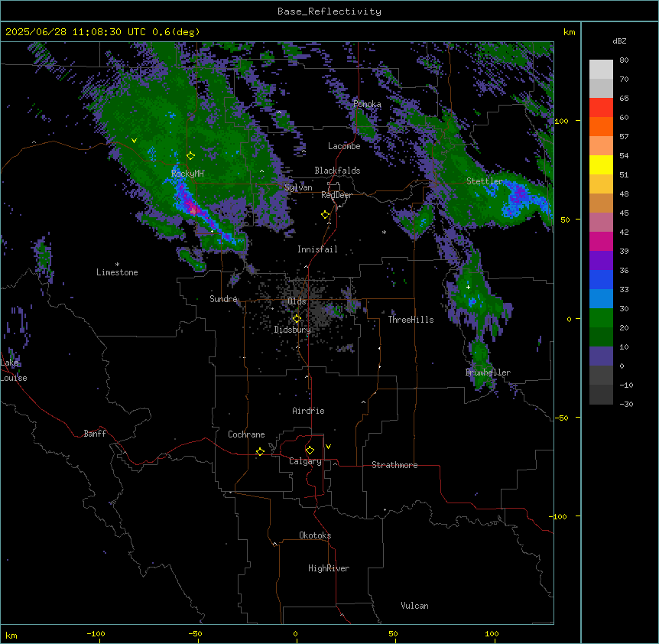Screen dimensions: 659x644
Task: Click the Lacombe label
Action: (x=344, y=146)
